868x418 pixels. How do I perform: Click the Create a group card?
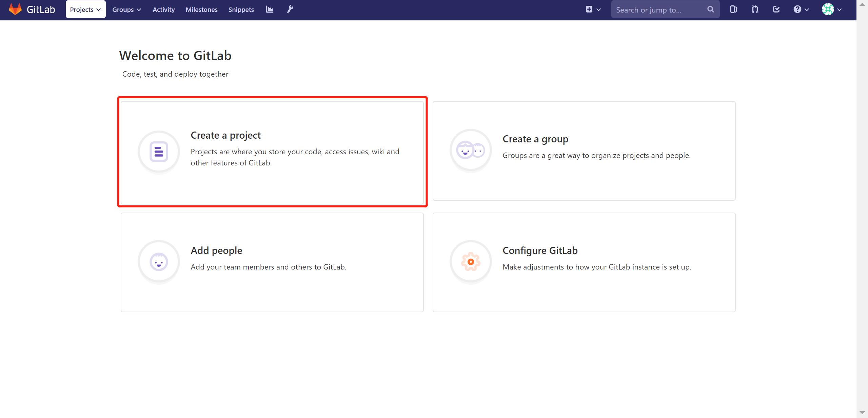[x=584, y=151]
